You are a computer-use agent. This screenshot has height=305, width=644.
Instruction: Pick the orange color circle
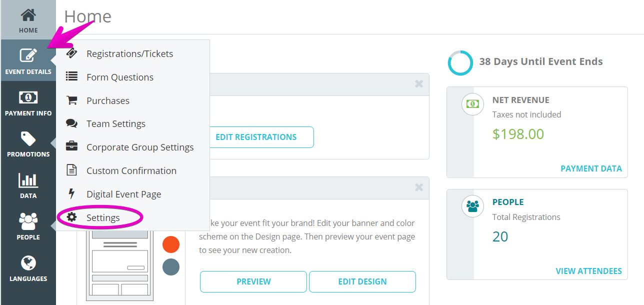171,244
